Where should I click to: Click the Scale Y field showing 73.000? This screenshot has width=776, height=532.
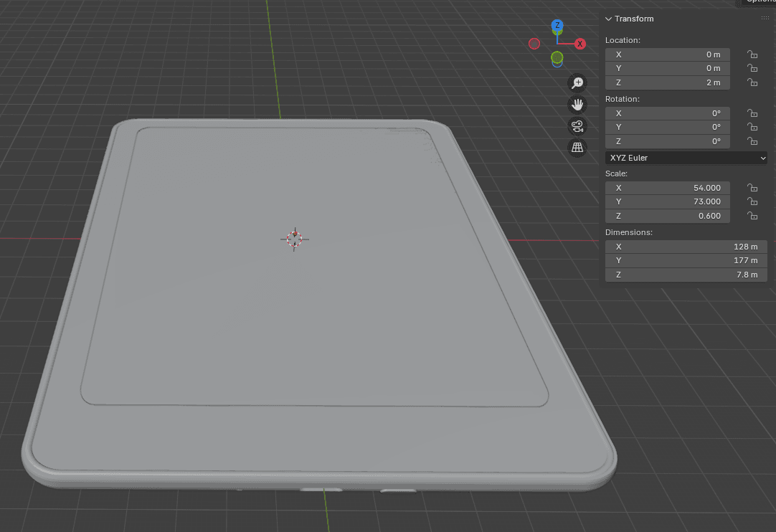click(x=668, y=201)
